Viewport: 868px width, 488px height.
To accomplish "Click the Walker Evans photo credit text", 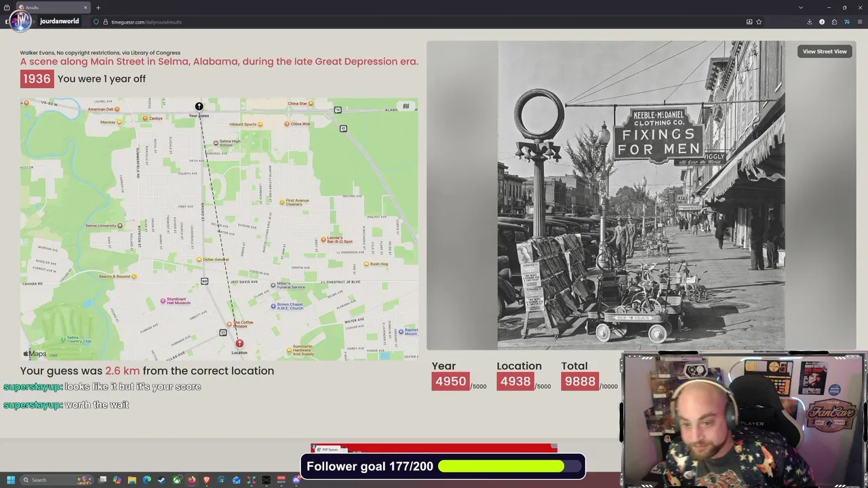I will click(100, 52).
